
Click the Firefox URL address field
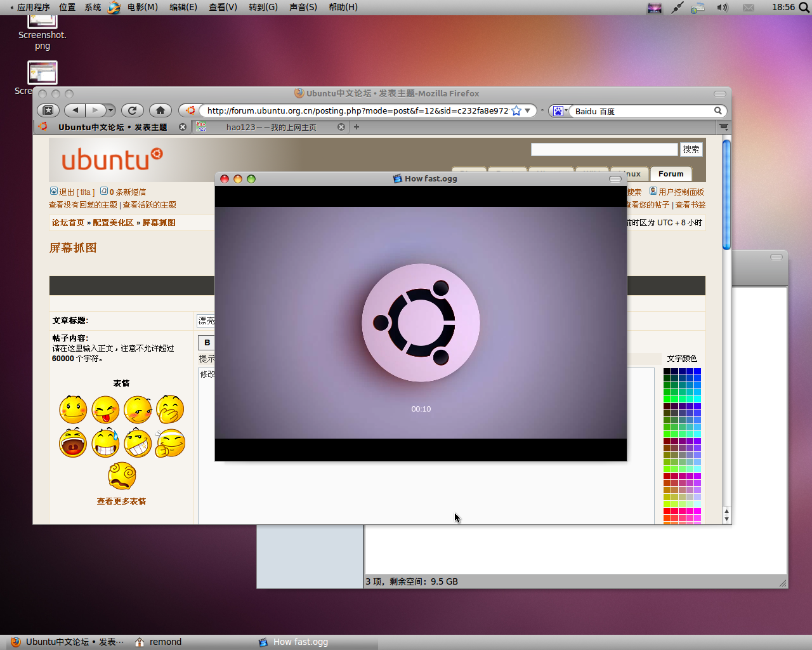(x=357, y=110)
